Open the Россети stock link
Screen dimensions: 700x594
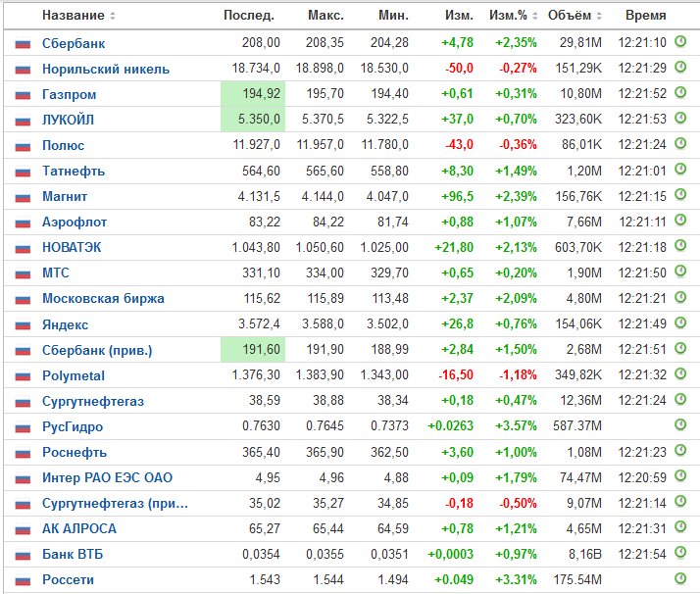click(68, 579)
